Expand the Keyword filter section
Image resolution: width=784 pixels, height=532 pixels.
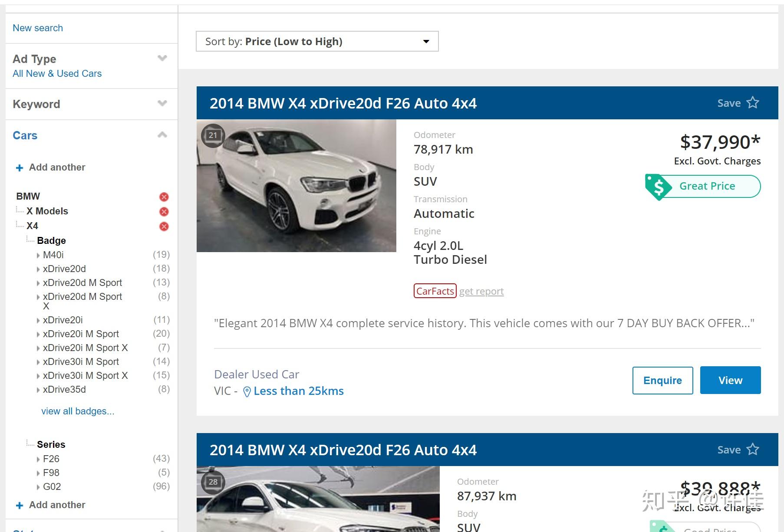[x=162, y=103]
